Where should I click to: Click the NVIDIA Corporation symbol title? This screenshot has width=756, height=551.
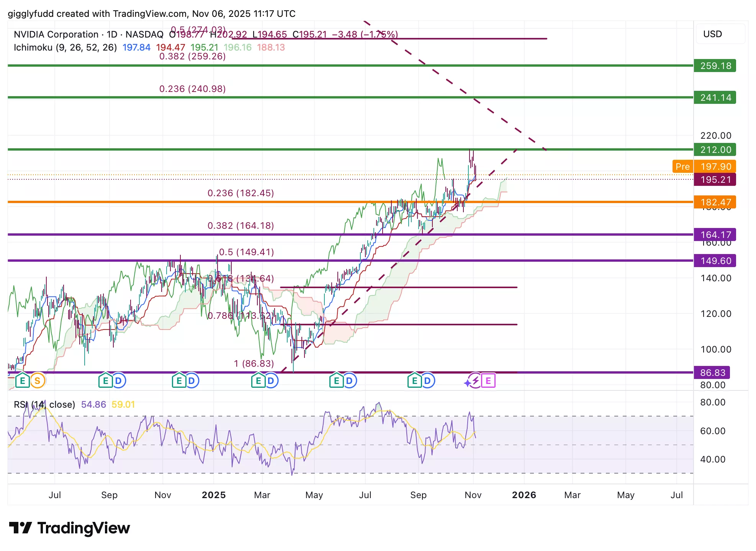pos(56,34)
